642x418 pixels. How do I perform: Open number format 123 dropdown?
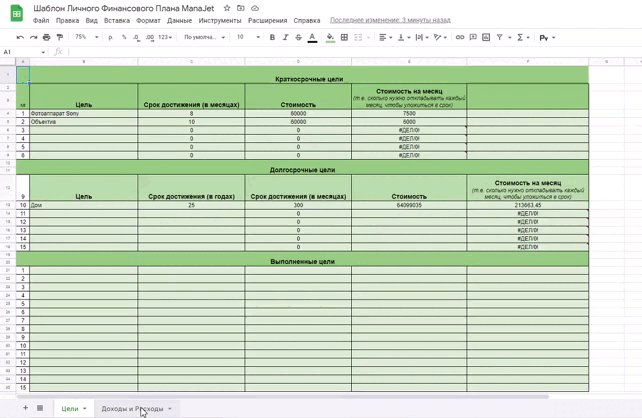click(165, 37)
